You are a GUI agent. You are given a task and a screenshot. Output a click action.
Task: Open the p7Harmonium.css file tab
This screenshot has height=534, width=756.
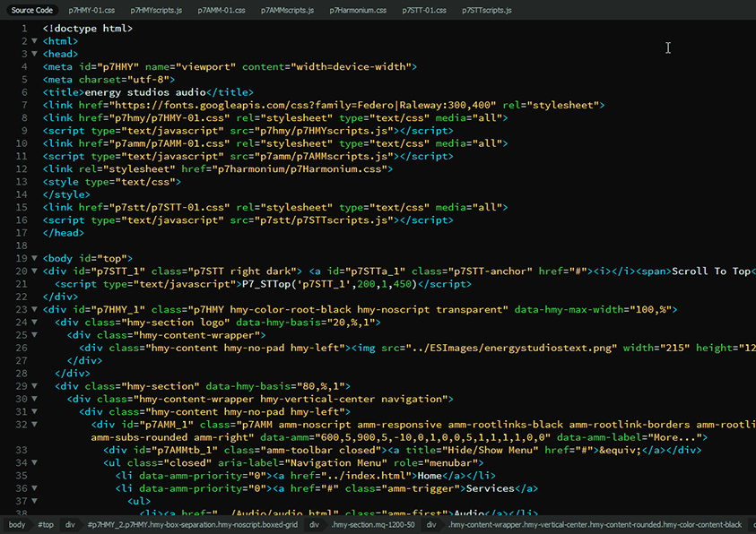(358, 10)
